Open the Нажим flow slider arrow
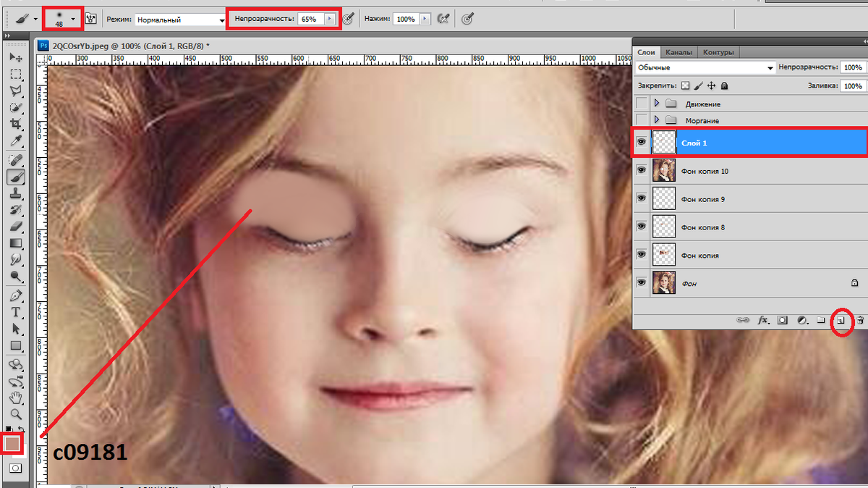Screen dimensions: 868x488 [425, 19]
